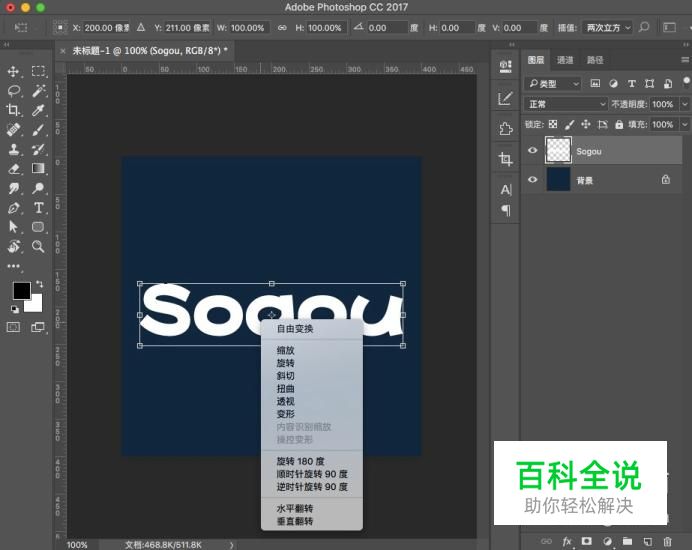Toggle lock image pixels brush icon
The width and height of the screenshot is (692, 550).
tap(570, 124)
